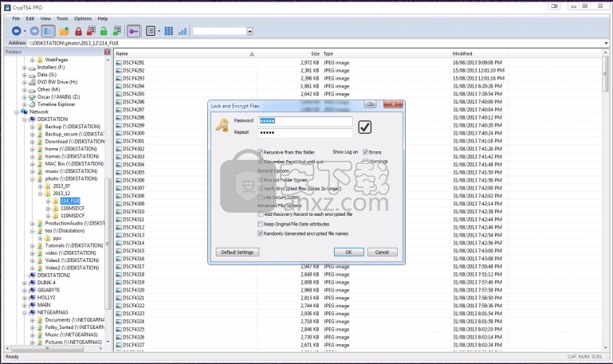Screen dimensions: 613x364
Task: Toggle the purple key password button
Action: click(x=133, y=31)
